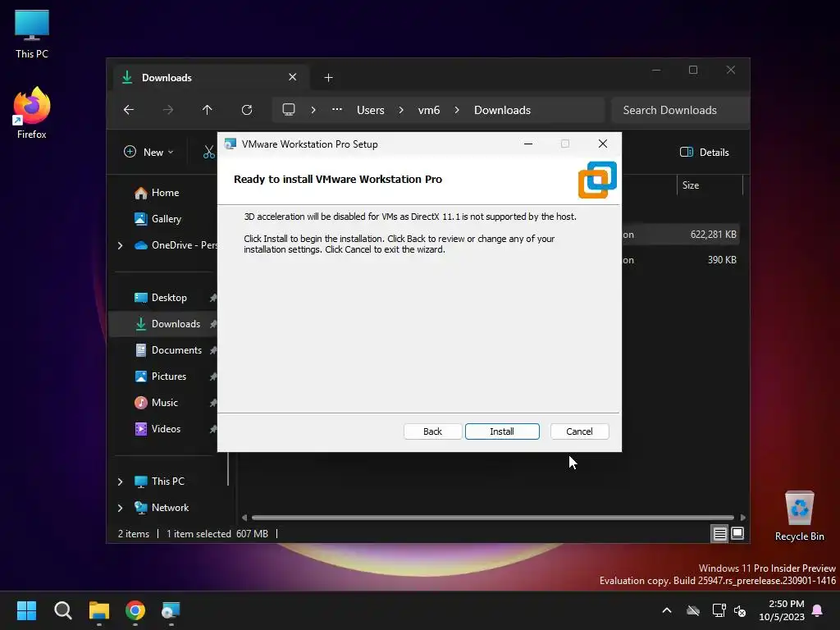Show hidden system tray icons
The height and width of the screenshot is (630, 840).
(x=667, y=610)
